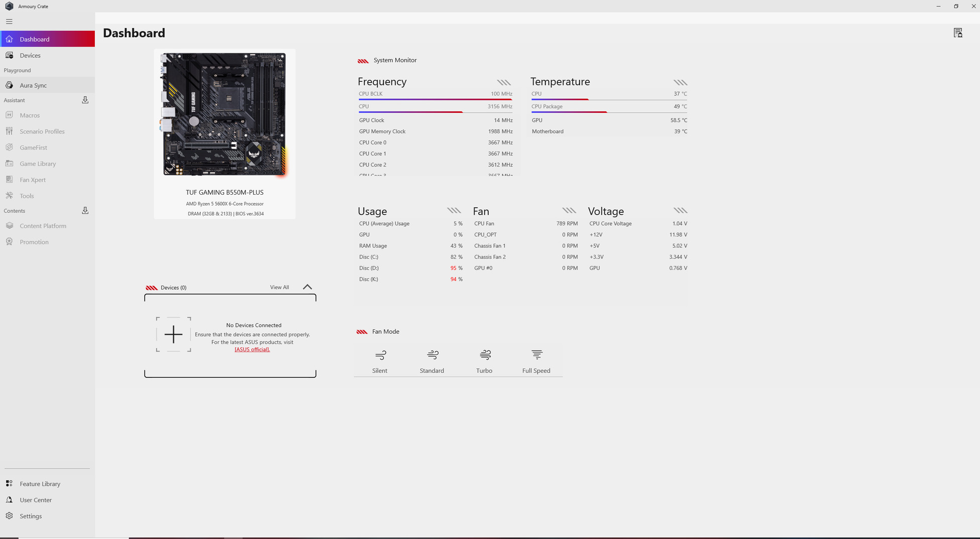This screenshot has width=980, height=539.
Task: Click the GPU Clock frequency row
Action: (436, 120)
